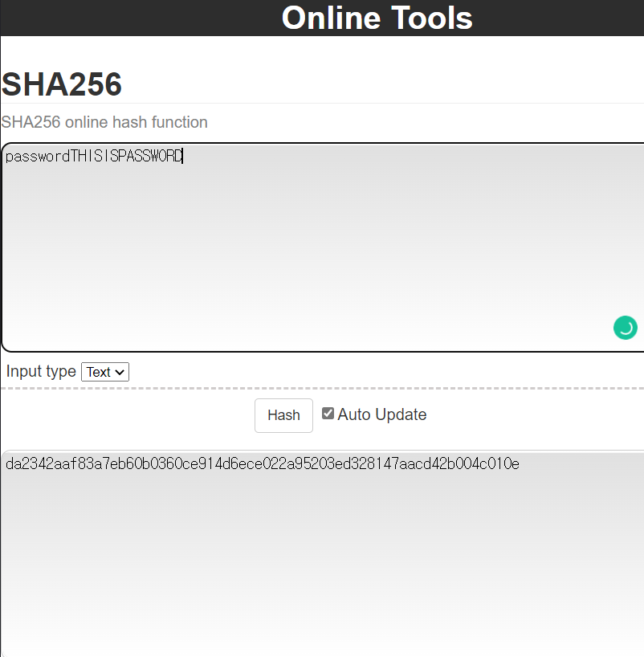
Task: Click the 'Input type' label
Action: [x=41, y=372]
